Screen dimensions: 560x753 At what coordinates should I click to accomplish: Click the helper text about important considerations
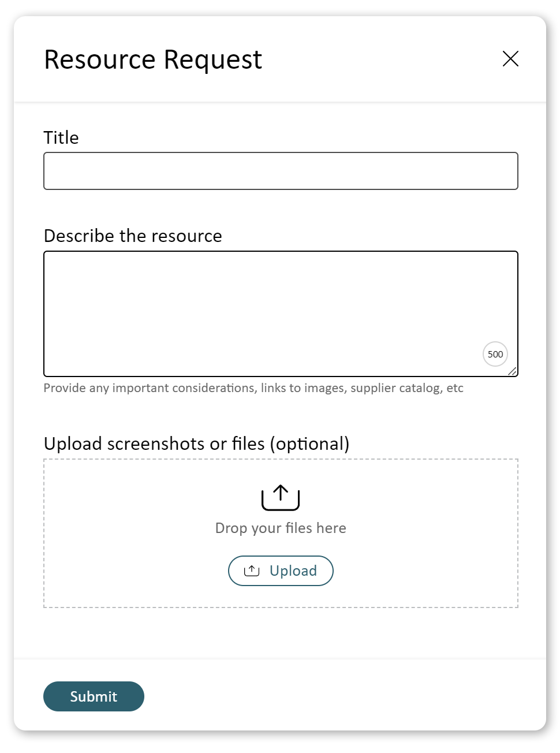click(253, 388)
